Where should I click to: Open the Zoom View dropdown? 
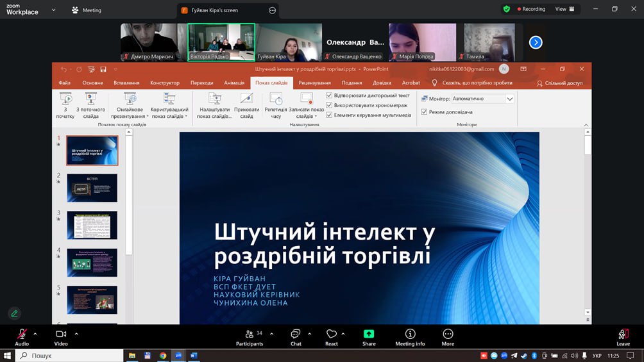[x=564, y=9]
